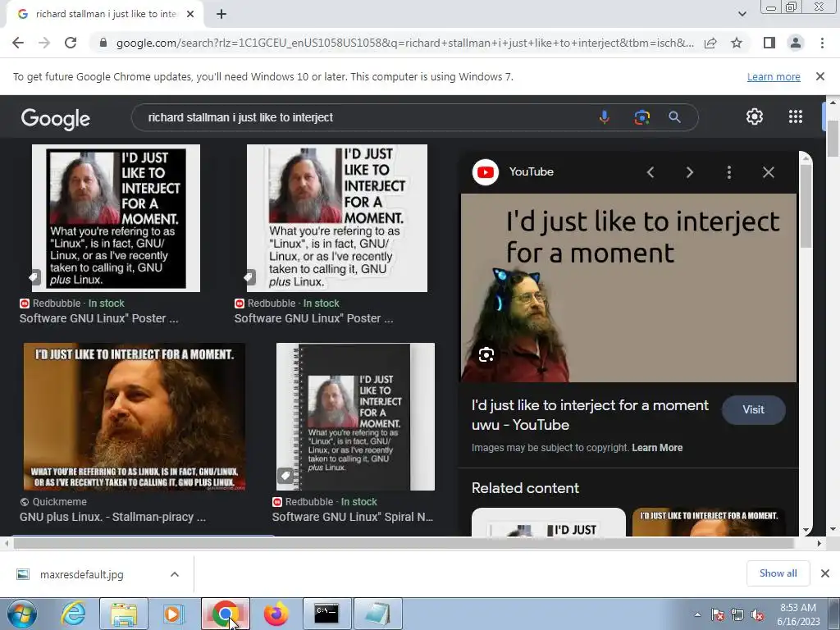Viewport: 840px width, 630px height.
Task: Search inside the image with Lens icon
Action: coord(486,354)
